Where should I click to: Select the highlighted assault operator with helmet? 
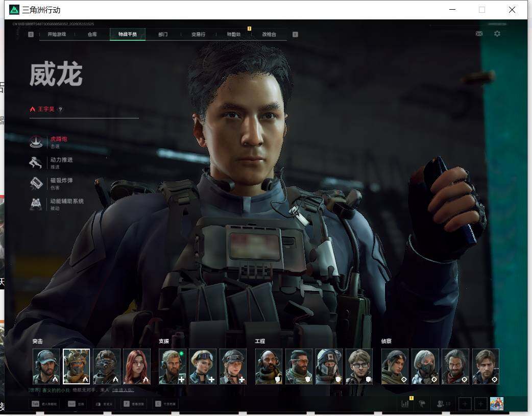click(77, 366)
